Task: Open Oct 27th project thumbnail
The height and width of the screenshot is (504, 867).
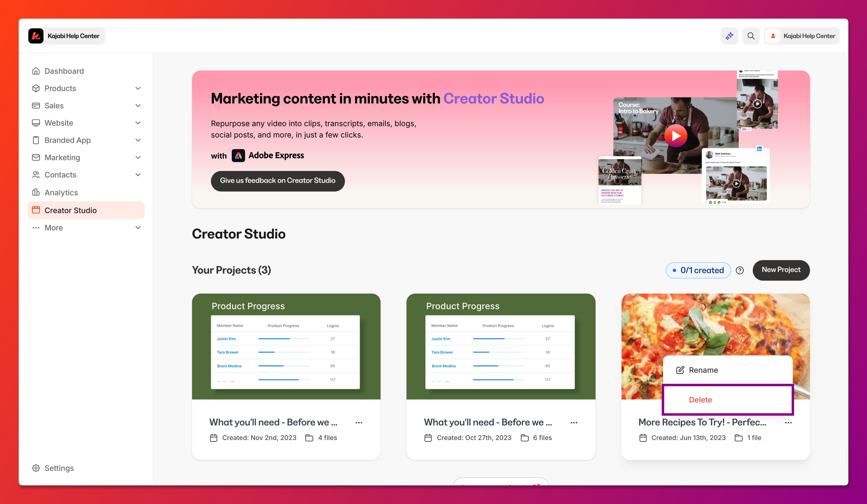Action: pyautogui.click(x=500, y=347)
